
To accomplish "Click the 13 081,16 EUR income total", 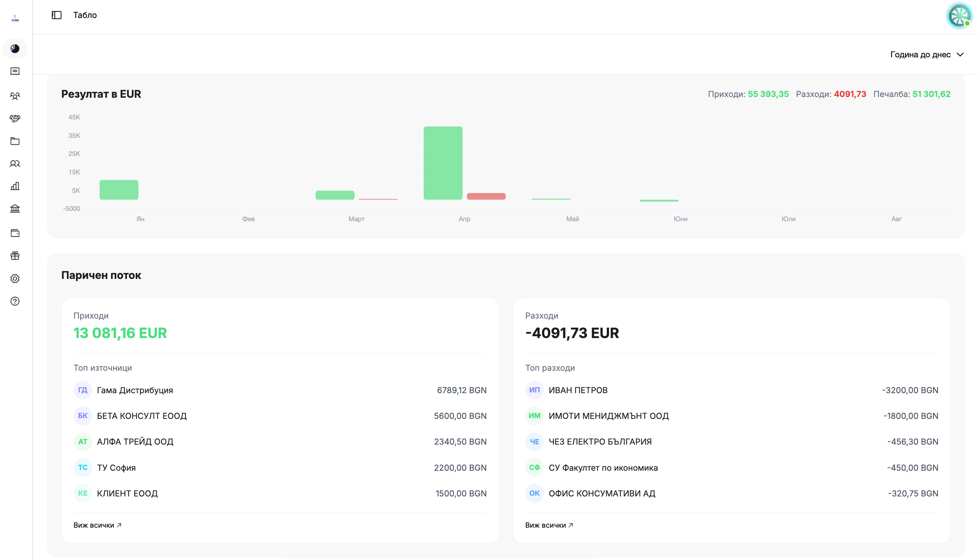I will pos(120,333).
